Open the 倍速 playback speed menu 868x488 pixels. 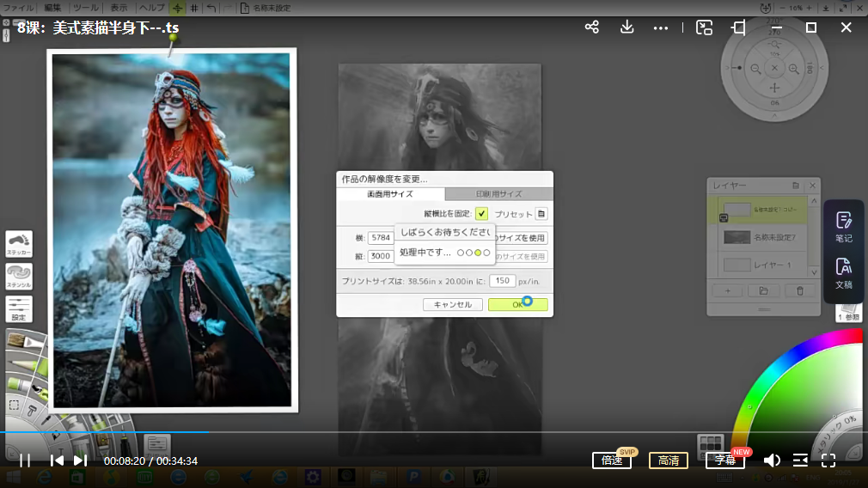coord(612,461)
